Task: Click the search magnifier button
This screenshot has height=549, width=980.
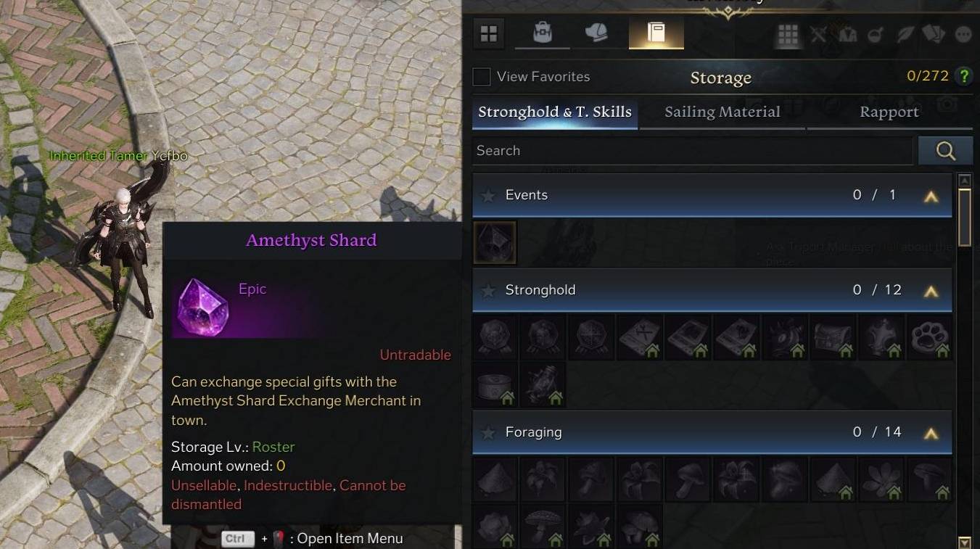Action: pyautogui.click(x=945, y=151)
